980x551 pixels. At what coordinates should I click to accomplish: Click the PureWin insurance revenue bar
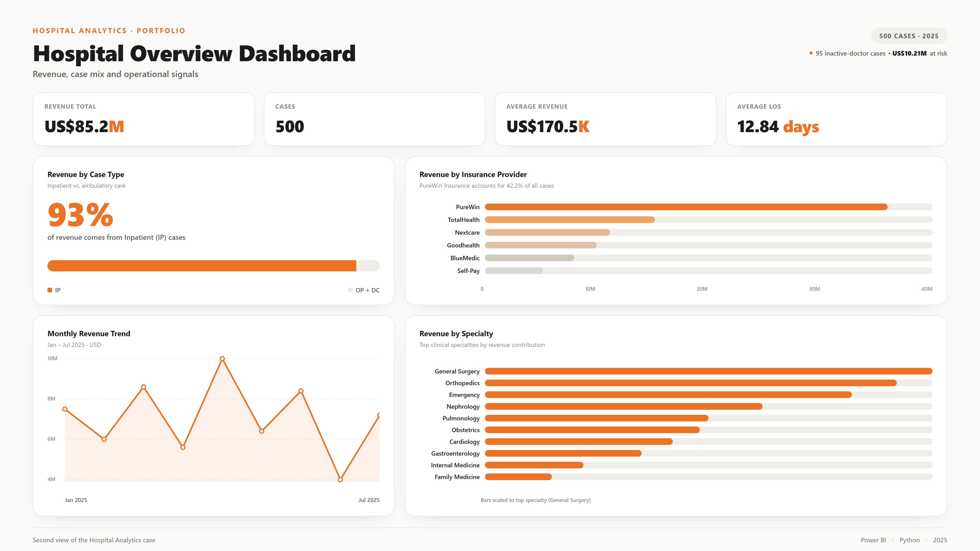coord(686,207)
